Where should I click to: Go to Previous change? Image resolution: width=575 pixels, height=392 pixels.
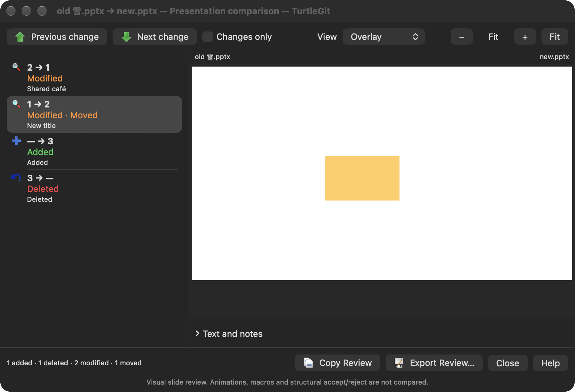click(57, 37)
